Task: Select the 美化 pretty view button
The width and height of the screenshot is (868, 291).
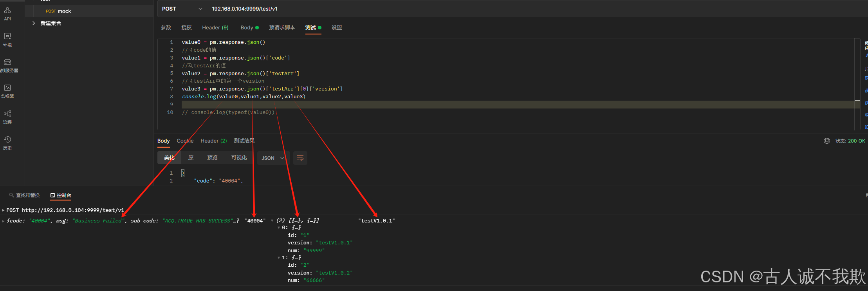Action: point(169,157)
